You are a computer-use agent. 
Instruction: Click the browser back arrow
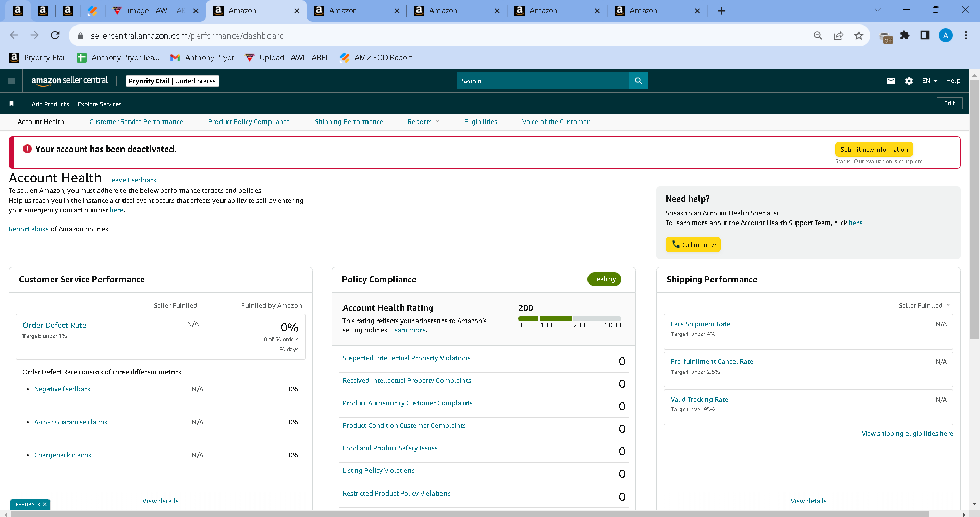click(14, 35)
